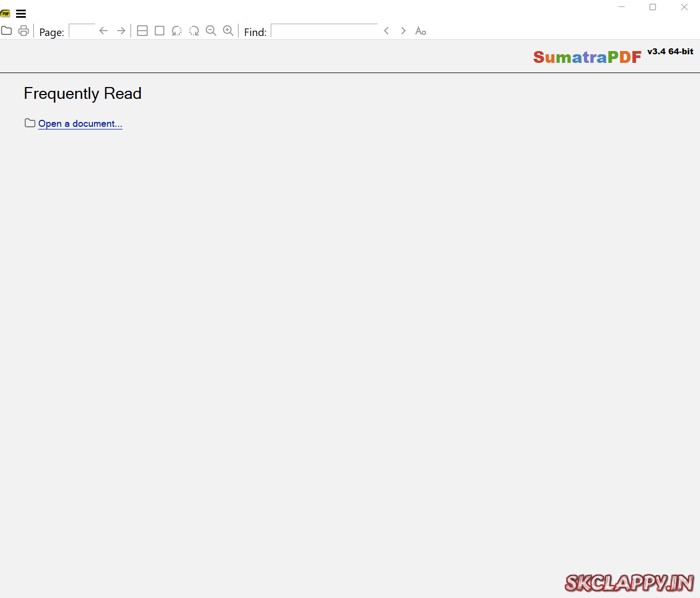Click folder icon beside Open a document
Viewport: 700px width, 598px height.
click(x=30, y=123)
